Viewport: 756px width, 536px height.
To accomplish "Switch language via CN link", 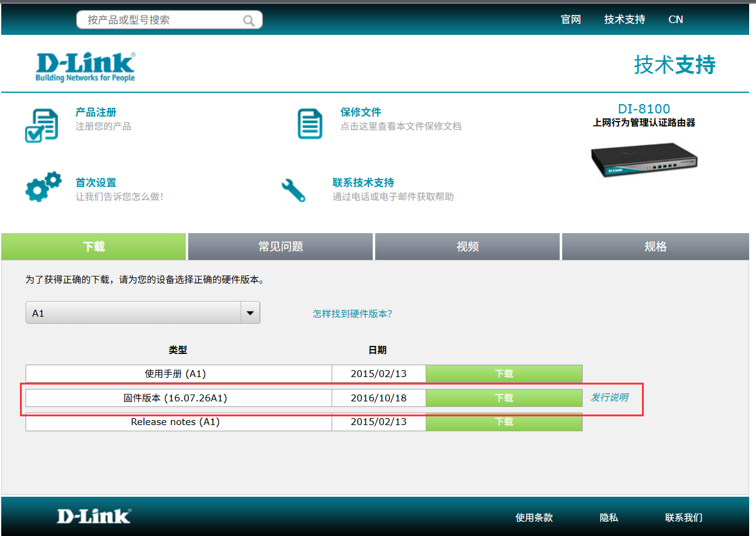I will coord(676,19).
